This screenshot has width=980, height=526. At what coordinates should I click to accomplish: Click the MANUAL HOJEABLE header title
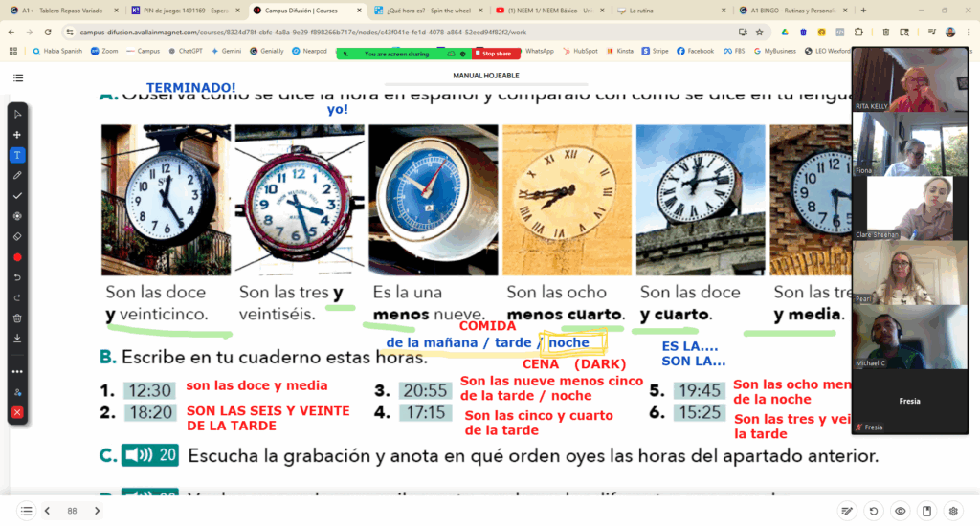(486, 76)
